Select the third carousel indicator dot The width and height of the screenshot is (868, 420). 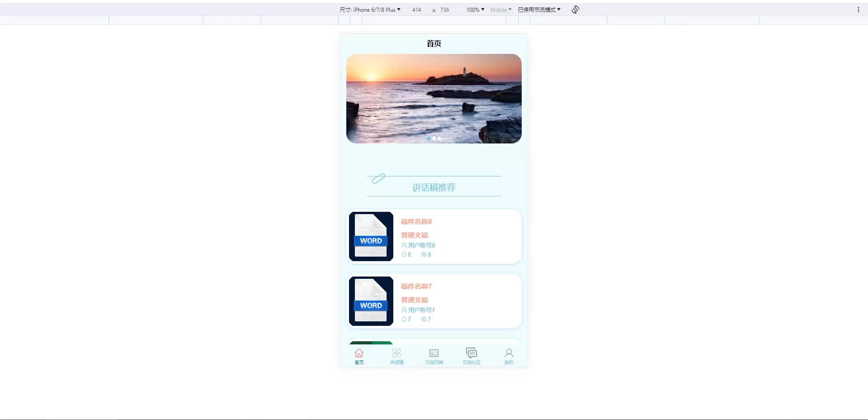click(439, 138)
